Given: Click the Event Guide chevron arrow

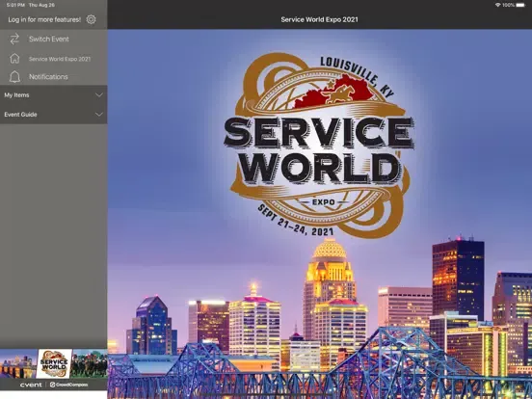Looking at the screenshot, I should point(98,115).
